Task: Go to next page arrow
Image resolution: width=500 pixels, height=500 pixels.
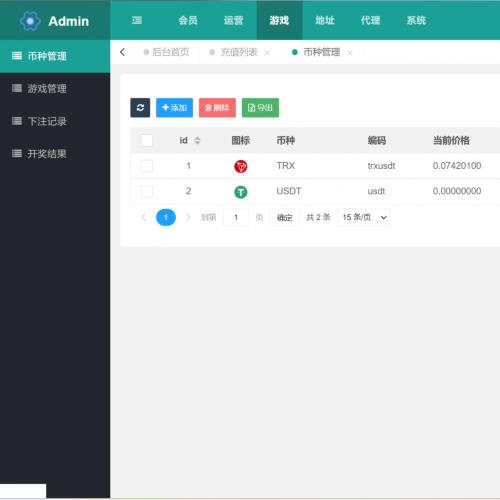Action: (x=188, y=217)
